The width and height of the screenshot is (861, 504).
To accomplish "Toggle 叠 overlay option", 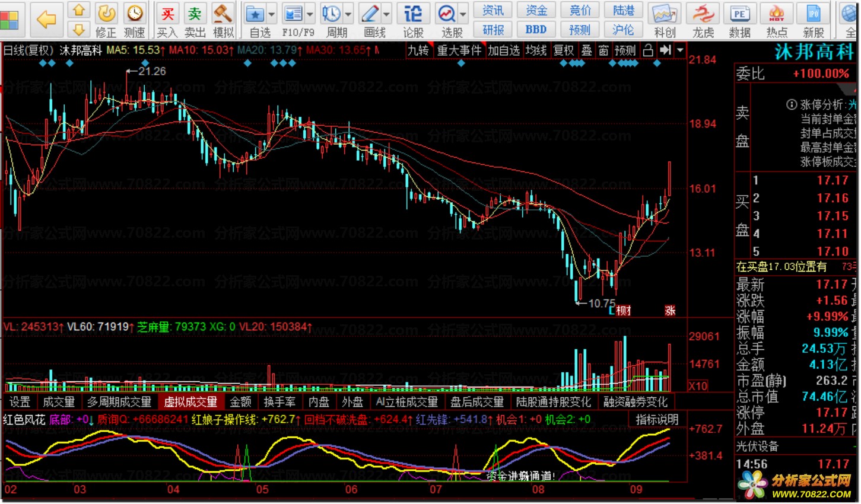I will point(587,50).
